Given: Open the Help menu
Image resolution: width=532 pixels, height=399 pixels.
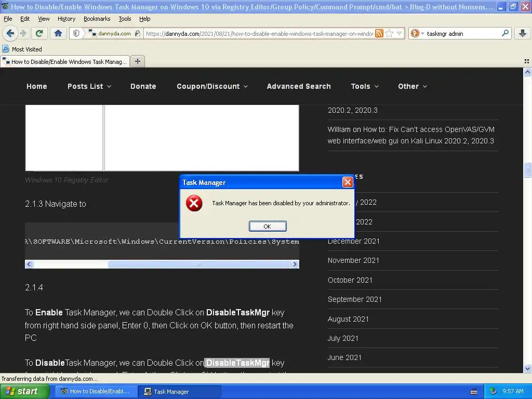Looking at the screenshot, I should click(x=144, y=19).
